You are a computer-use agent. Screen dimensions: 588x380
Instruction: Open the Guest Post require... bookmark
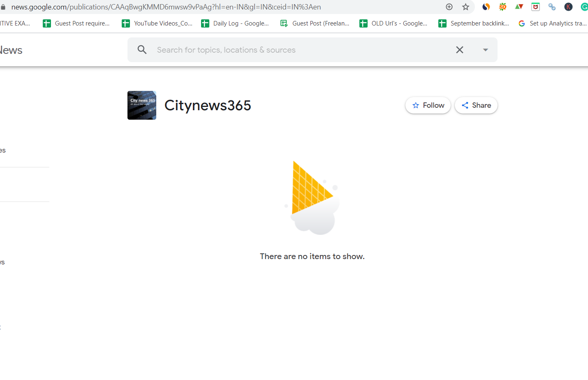coord(76,23)
